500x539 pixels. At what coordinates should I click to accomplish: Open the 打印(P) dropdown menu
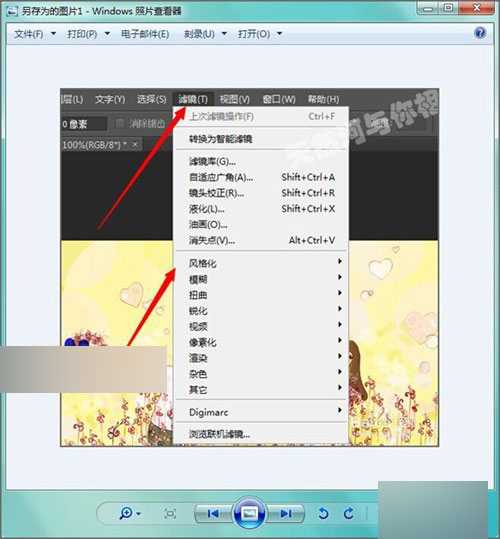pos(89,34)
